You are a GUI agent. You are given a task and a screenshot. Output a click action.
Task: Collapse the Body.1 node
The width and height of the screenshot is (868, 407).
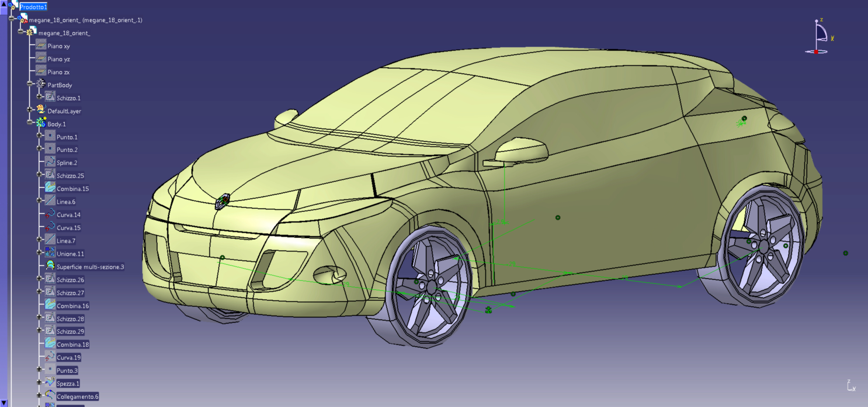(30, 122)
